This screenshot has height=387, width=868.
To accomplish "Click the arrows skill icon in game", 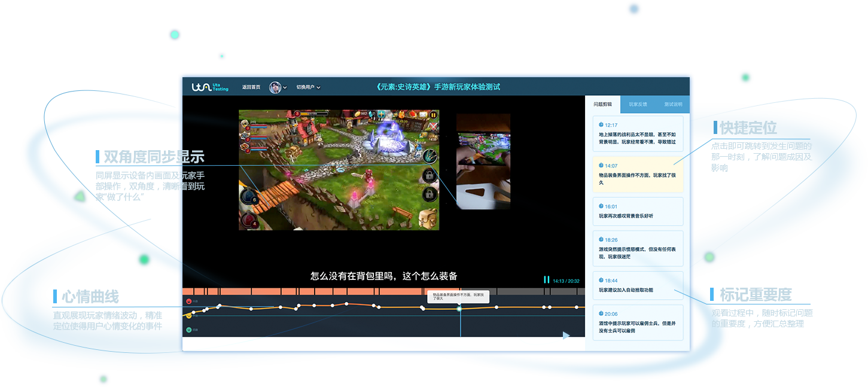I will tap(430, 156).
